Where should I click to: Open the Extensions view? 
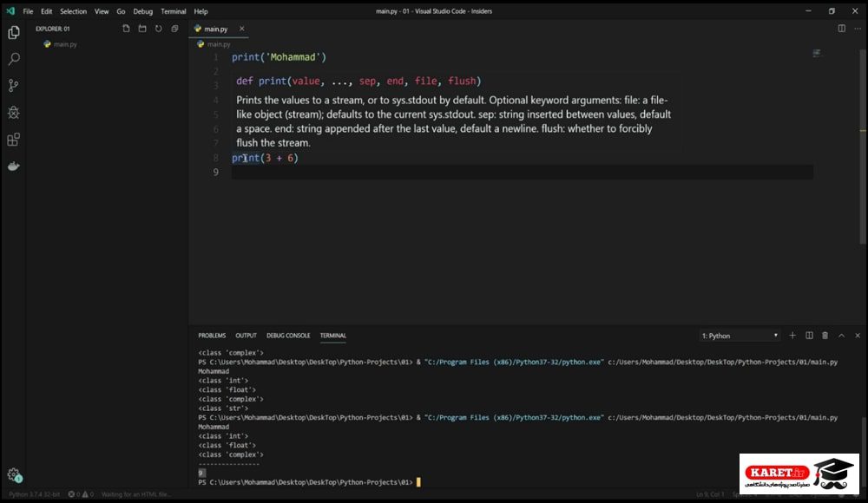14,140
